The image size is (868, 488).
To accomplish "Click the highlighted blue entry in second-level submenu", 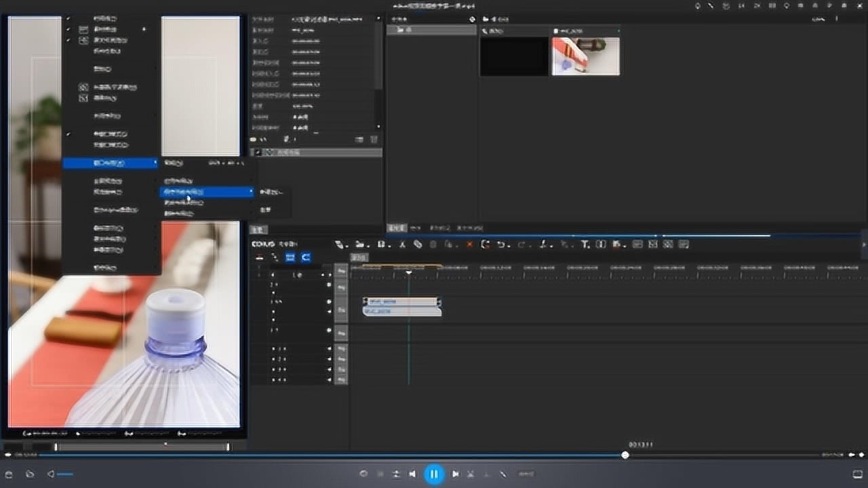I will (207, 192).
